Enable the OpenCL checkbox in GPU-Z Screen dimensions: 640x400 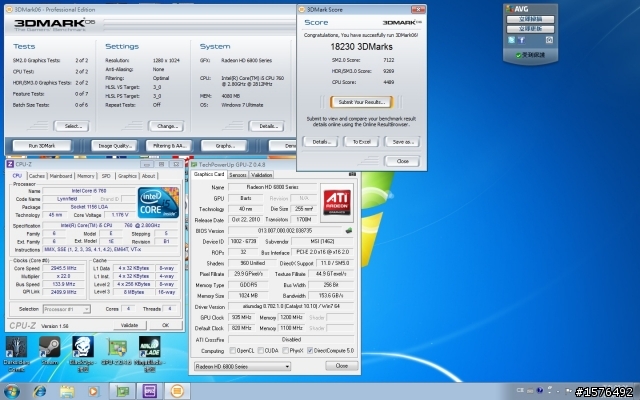coord(232,351)
